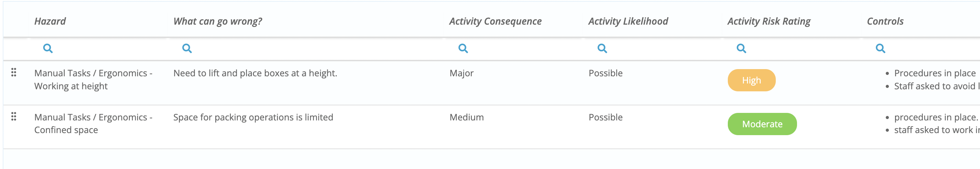Viewport: 980px width, 169px height.
Task: Click the Major consequence cell
Action: pyautogui.click(x=462, y=73)
